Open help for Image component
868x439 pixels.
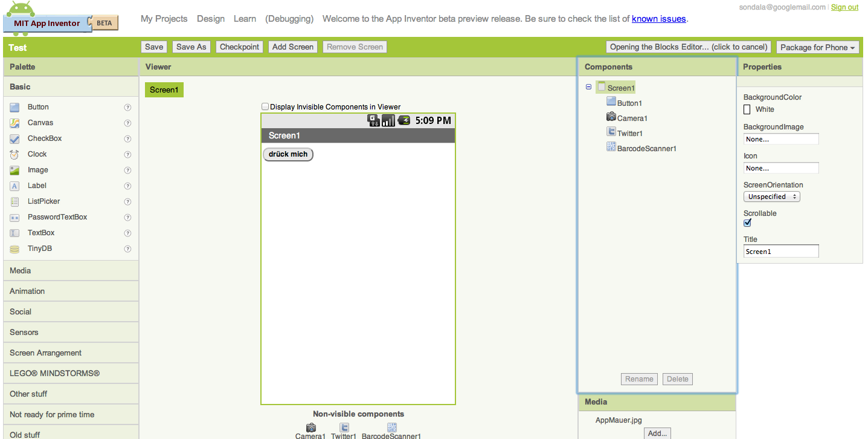127,170
